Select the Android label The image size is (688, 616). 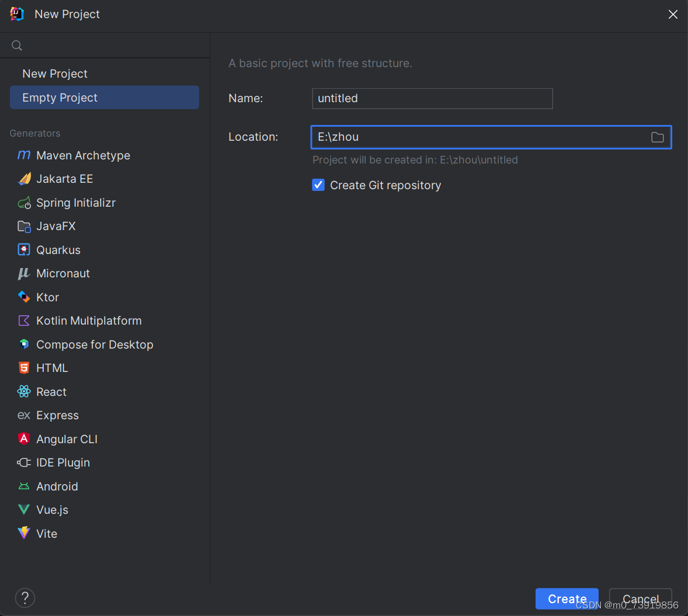57,486
